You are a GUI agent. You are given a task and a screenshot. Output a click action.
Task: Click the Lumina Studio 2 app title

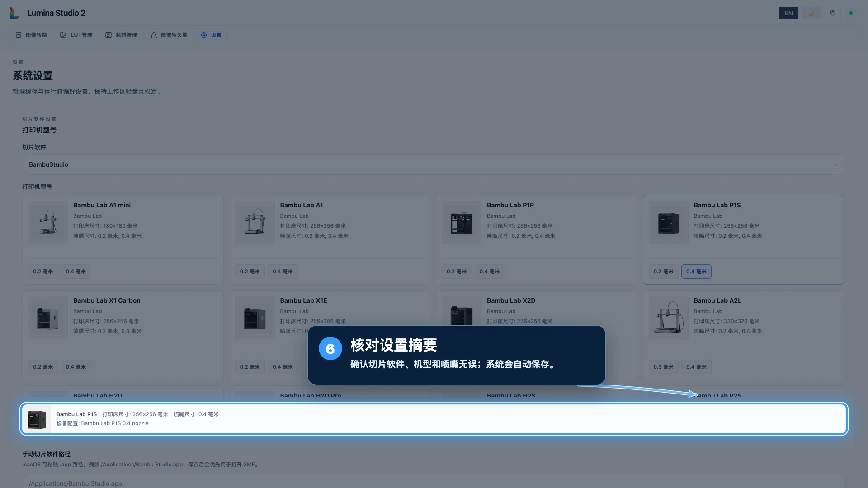56,13
